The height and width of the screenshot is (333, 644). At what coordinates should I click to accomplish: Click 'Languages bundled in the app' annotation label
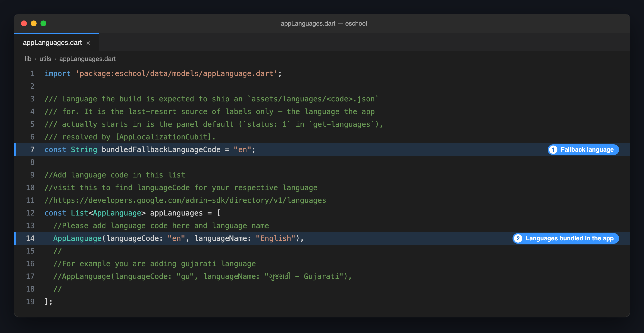pyautogui.click(x=565, y=238)
